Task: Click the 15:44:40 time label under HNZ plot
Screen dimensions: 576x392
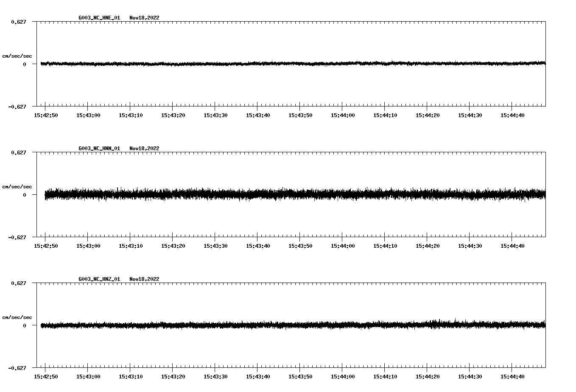Action: (512, 377)
